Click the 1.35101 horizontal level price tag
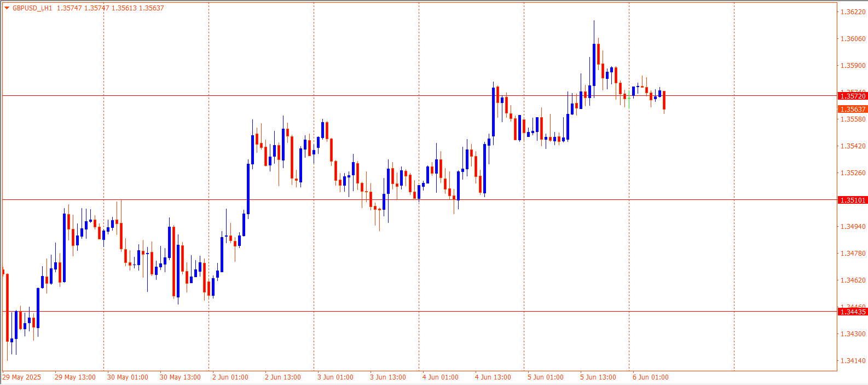Viewport: 868px width, 385px height. coord(853,200)
